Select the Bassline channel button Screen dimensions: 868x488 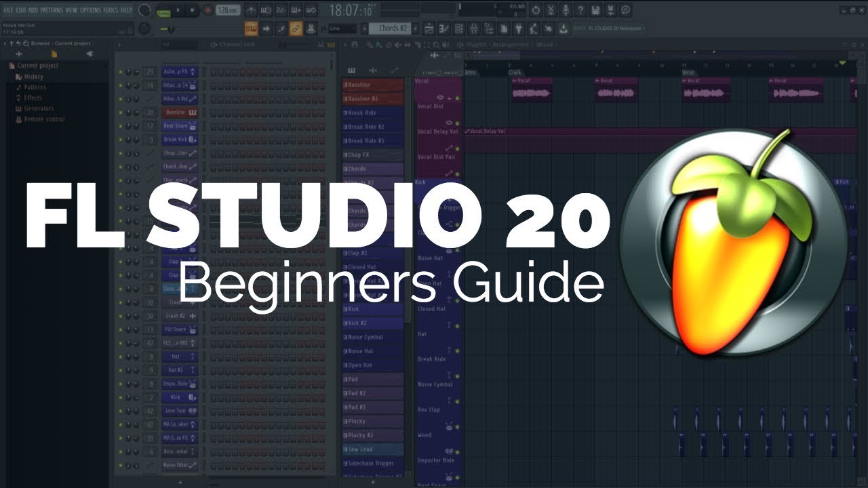coord(180,113)
